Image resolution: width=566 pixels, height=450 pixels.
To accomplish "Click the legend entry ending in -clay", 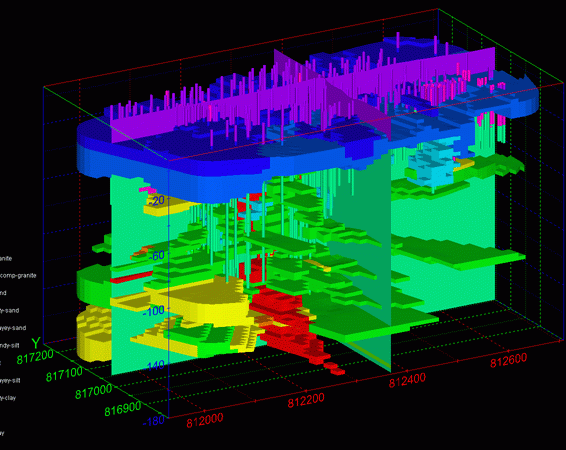I will click(x=8, y=398).
